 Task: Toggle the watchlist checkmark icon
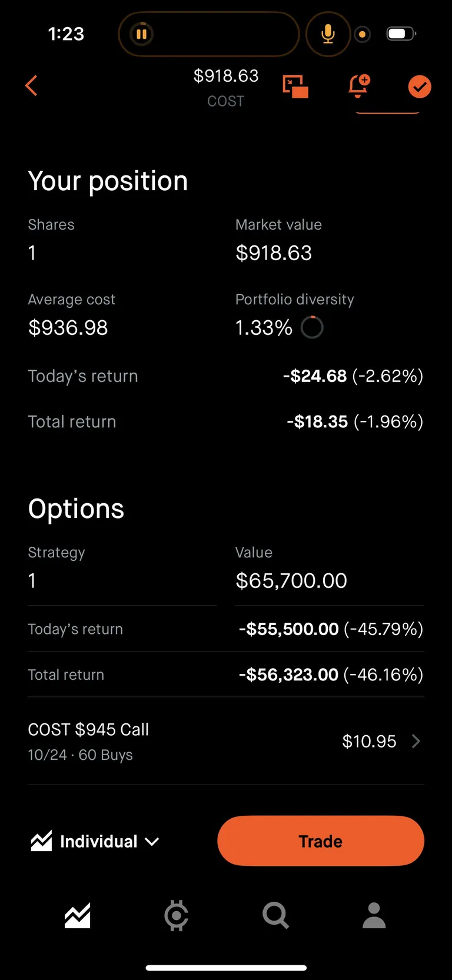[420, 87]
